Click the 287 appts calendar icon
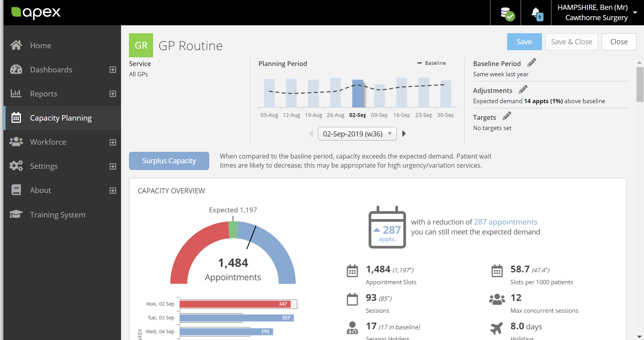The height and width of the screenshot is (340, 644). (x=387, y=227)
